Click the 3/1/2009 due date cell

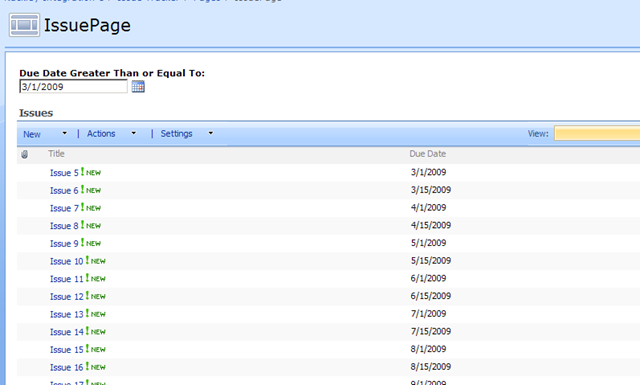tap(428, 172)
